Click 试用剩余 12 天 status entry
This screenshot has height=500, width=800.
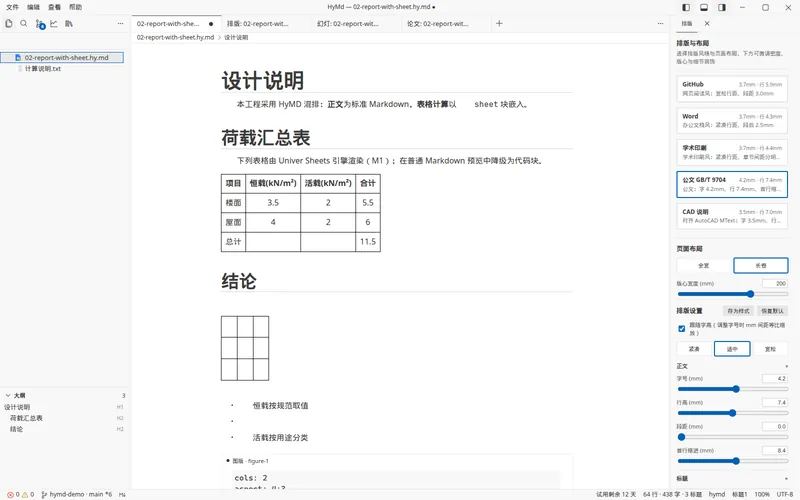(x=616, y=494)
